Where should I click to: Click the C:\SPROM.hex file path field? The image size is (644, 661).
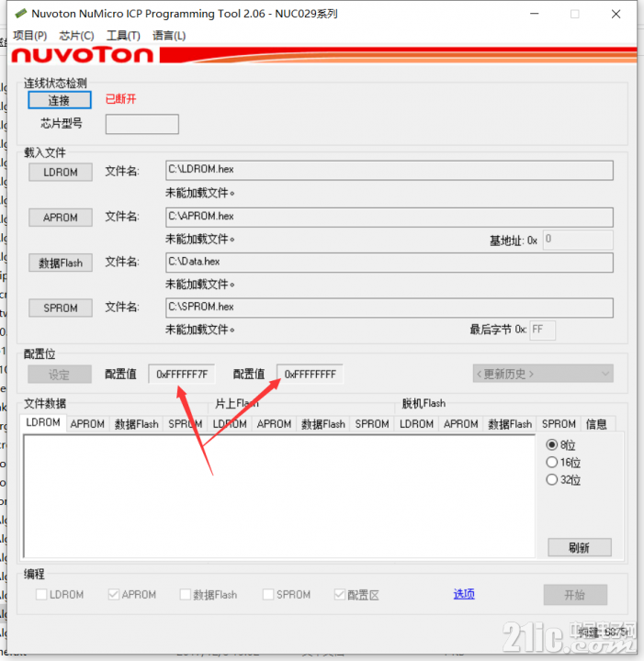coord(390,308)
